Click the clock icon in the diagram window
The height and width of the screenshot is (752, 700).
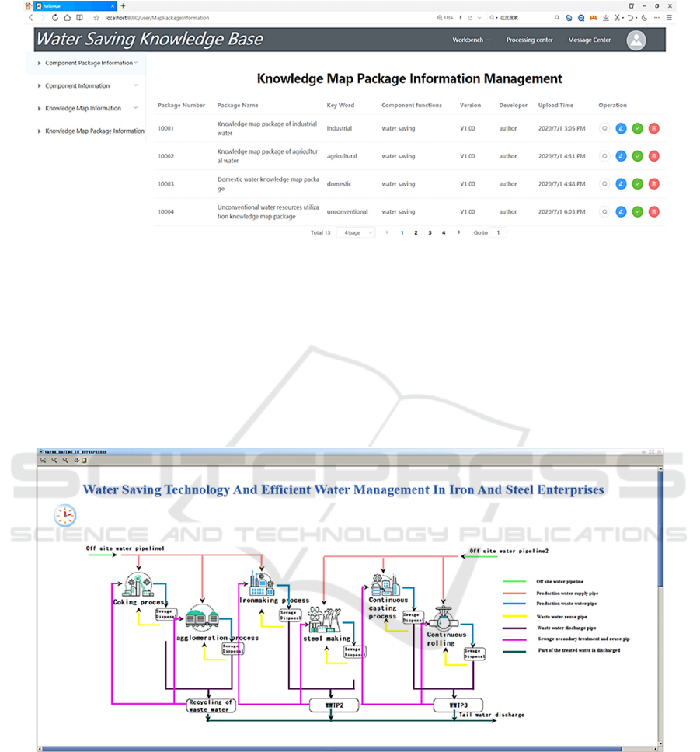[x=65, y=515]
